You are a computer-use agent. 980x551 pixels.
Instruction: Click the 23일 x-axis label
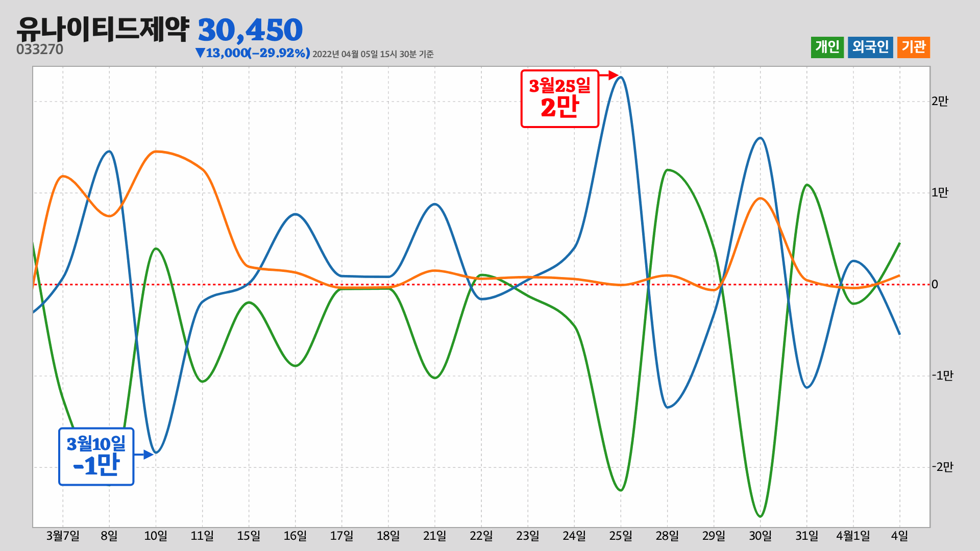pyautogui.click(x=528, y=536)
